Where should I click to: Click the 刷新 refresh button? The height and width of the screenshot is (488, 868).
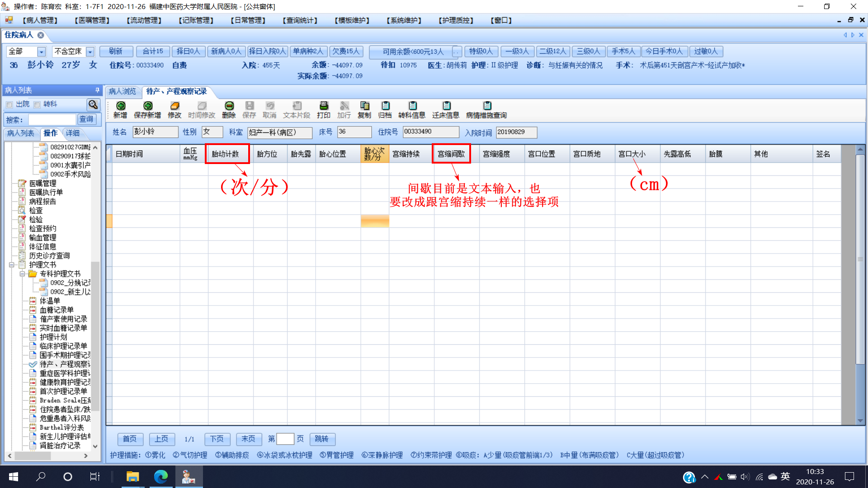point(116,52)
